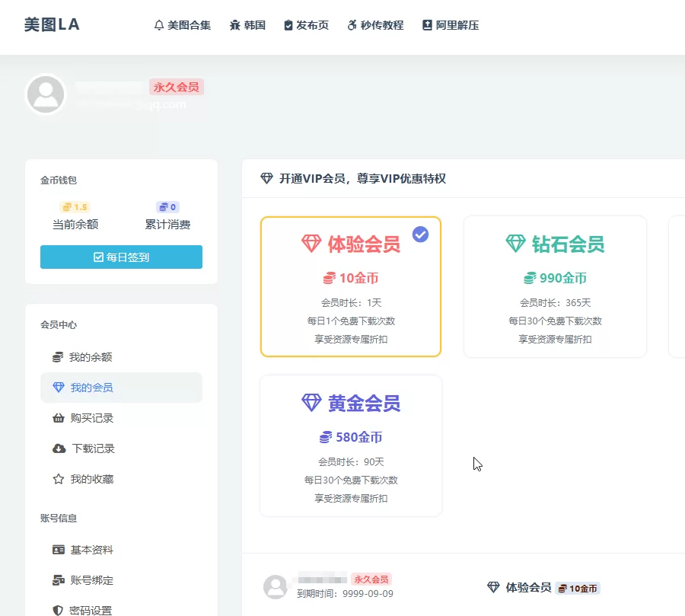
Task: Click the red diamond icon on 体验会员
Action: tap(311, 244)
